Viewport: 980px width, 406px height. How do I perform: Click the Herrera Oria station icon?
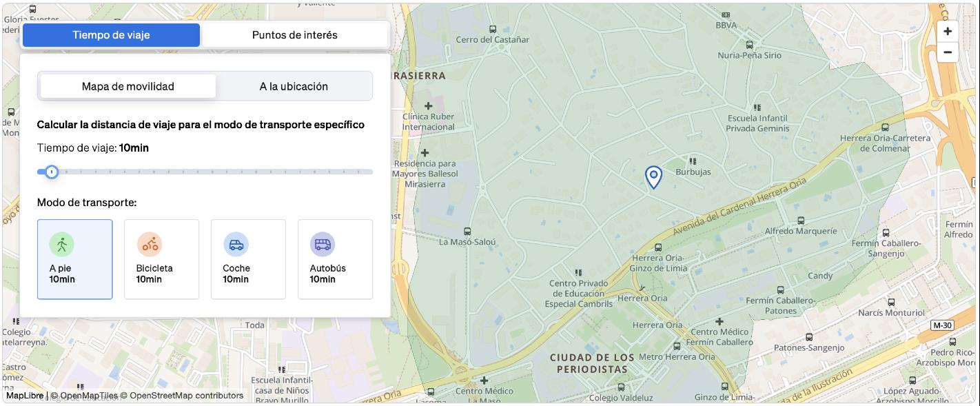[643, 287]
